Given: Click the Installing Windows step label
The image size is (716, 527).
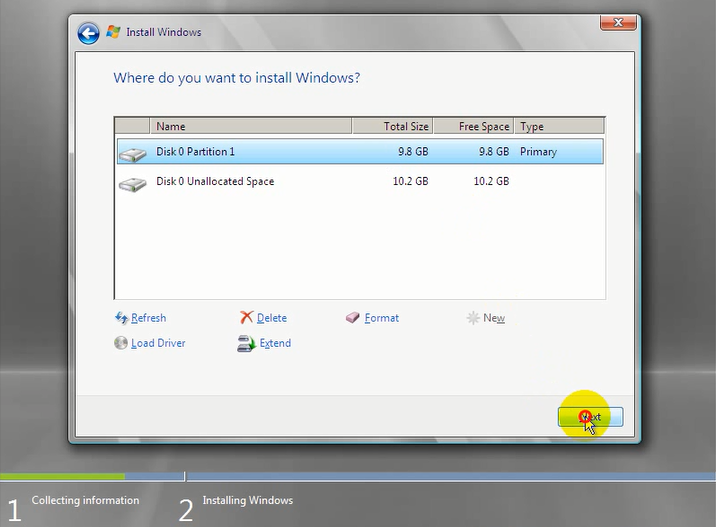Looking at the screenshot, I should coord(248,501).
